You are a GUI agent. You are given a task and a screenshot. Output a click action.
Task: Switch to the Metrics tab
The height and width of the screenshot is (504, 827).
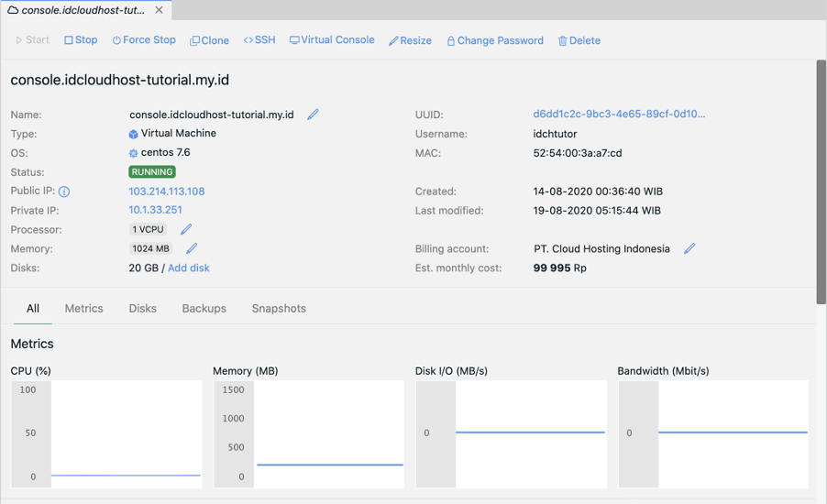83,309
